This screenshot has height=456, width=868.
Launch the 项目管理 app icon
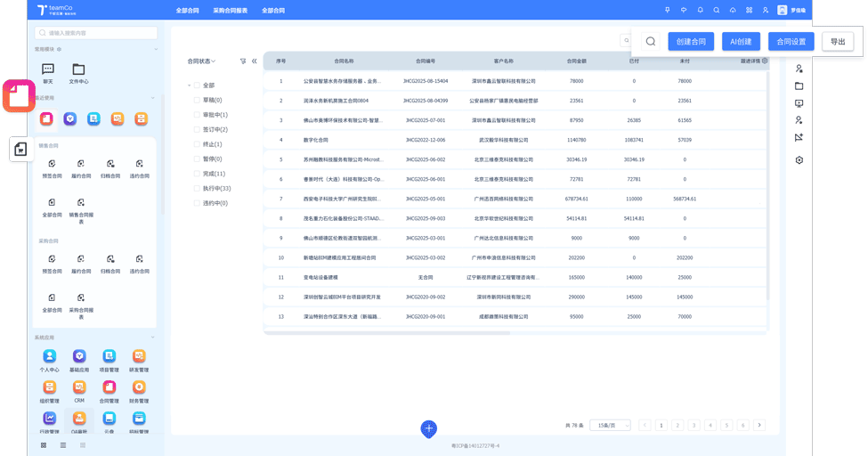click(109, 356)
